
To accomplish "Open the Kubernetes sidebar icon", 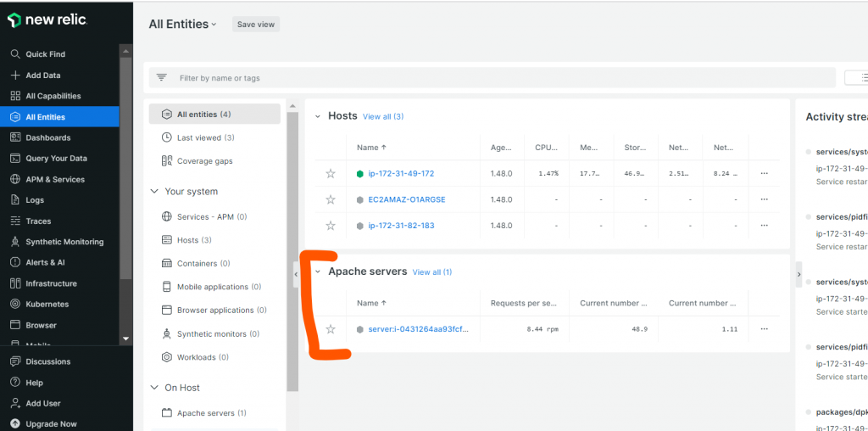I will 15,304.
